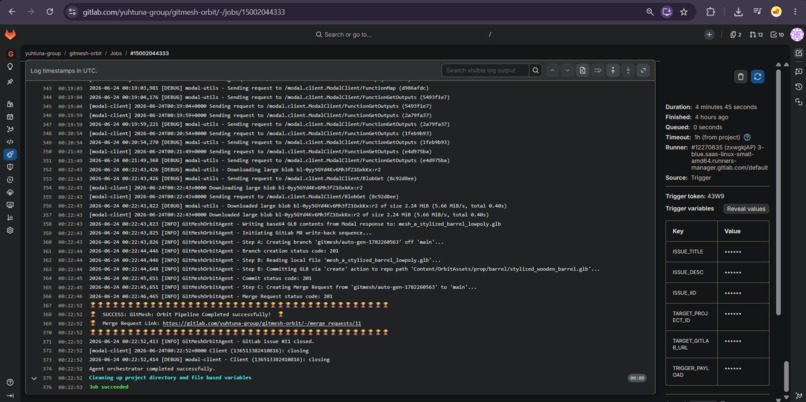Click the Reveal values button
806x402 pixels.
click(746, 209)
